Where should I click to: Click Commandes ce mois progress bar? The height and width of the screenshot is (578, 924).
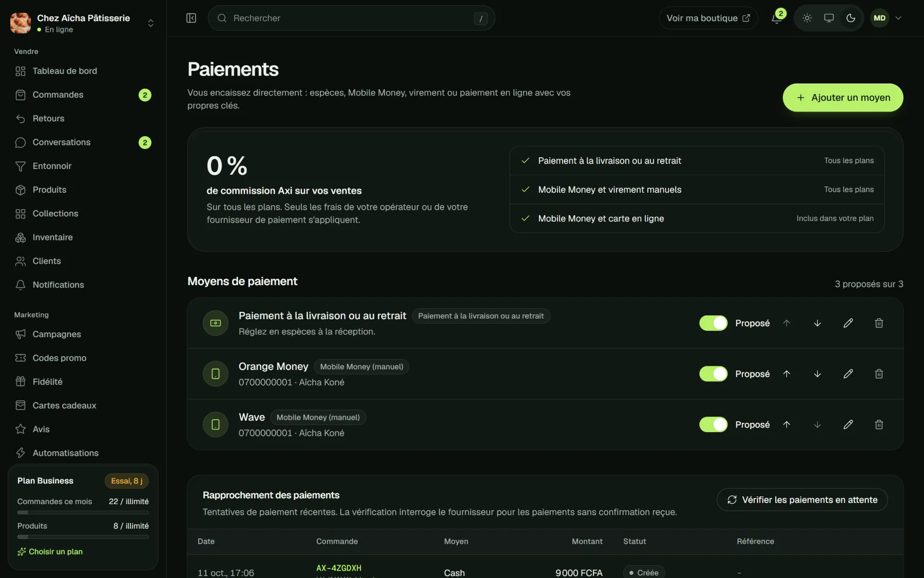point(83,512)
